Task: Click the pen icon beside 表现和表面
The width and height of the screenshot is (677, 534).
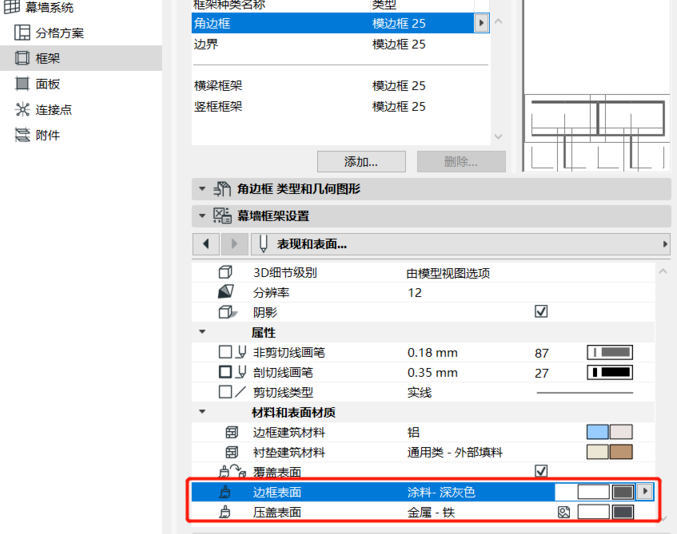Action: point(263,244)
